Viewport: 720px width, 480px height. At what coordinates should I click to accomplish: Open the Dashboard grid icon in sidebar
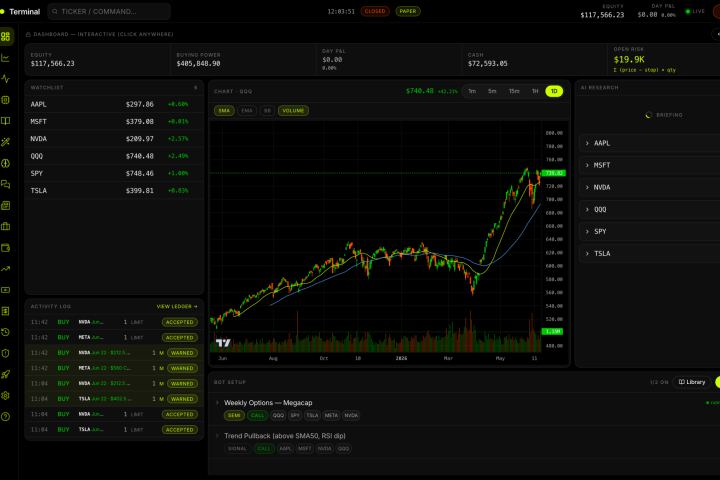click(x=6, y=36)
